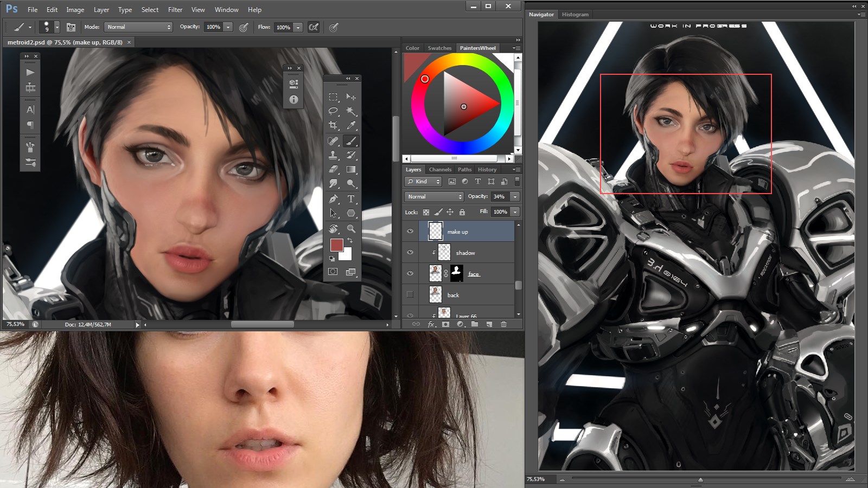Select the Magic Wand tool
This screenshot has width=868, height=488.
[351, 111]
